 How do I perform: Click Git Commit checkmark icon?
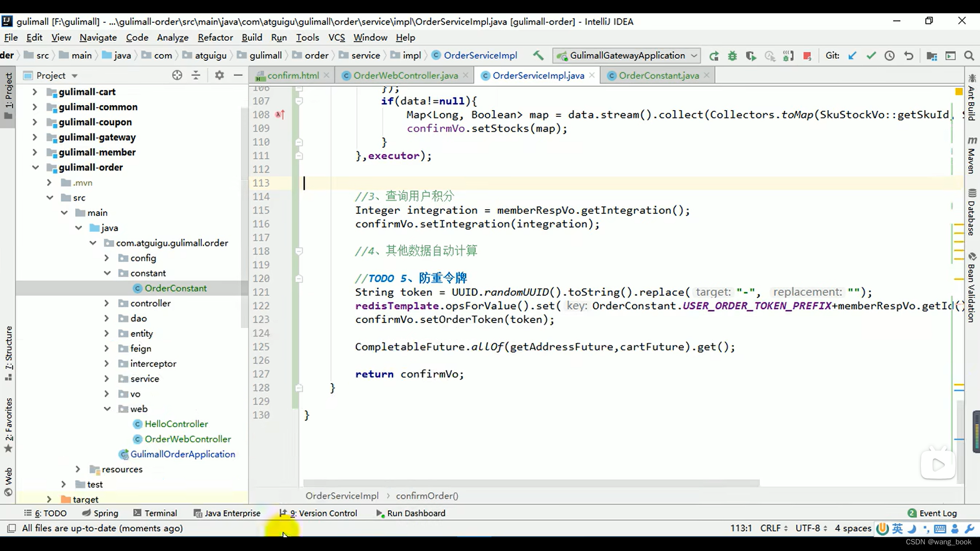pyautogui.click(x=871, y=56)
